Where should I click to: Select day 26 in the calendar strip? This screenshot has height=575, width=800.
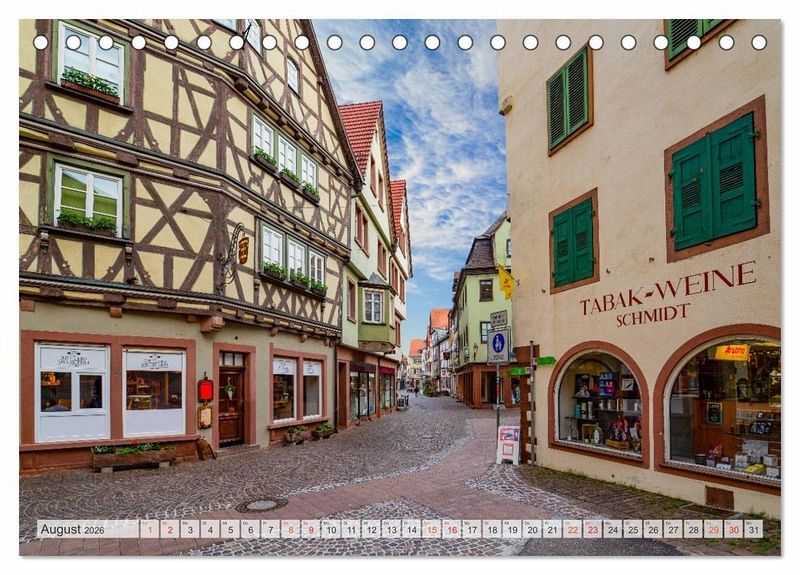(654, 529)
